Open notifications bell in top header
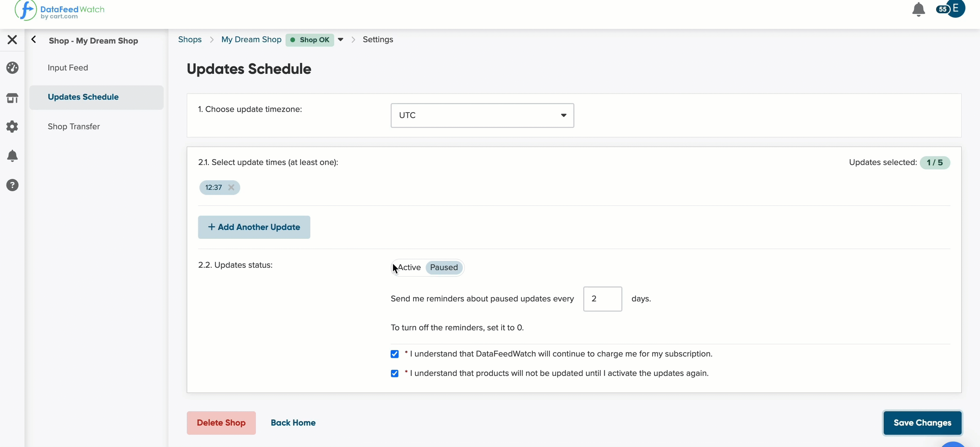This screenshot has height=447, width=980. pos(918,10)
